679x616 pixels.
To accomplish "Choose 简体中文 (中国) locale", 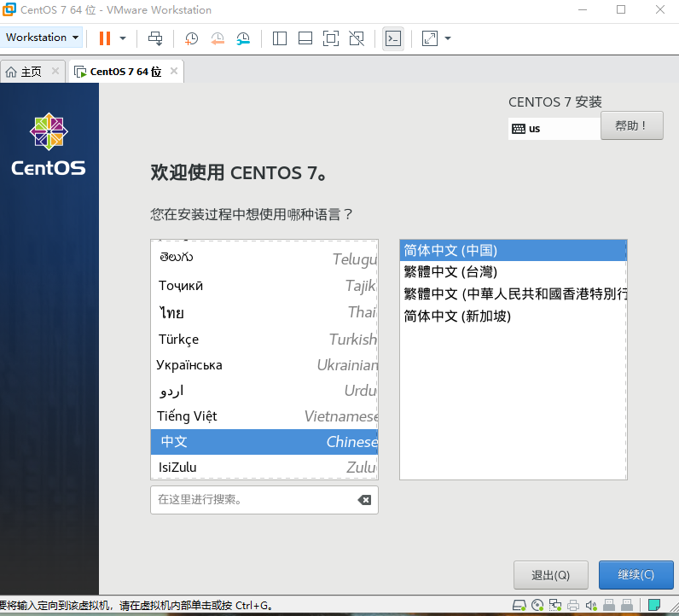I will click(513, 250).
